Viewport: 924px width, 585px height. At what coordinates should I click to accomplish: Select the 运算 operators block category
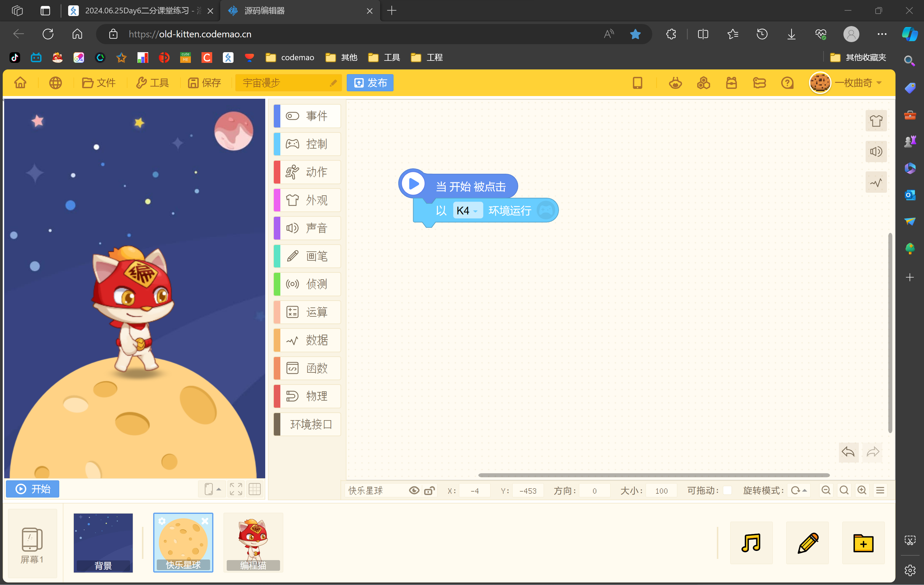(307, 312)
